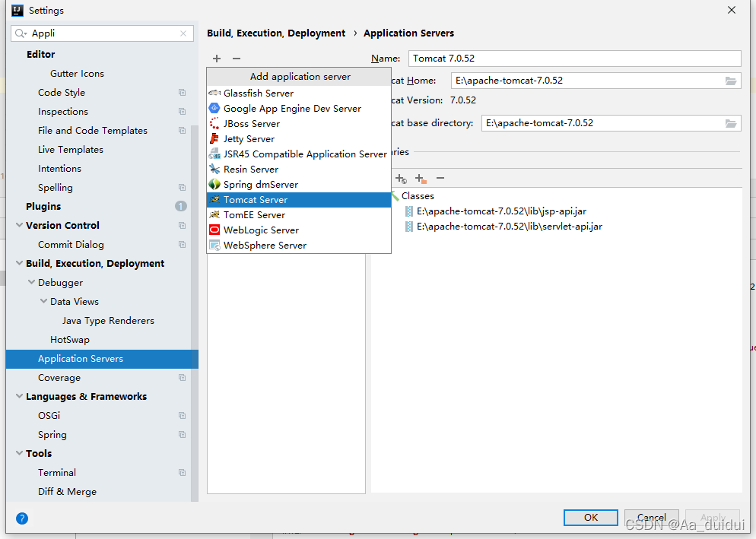
Task: Choose JBoss Server from the list
Action: [299, 124]
